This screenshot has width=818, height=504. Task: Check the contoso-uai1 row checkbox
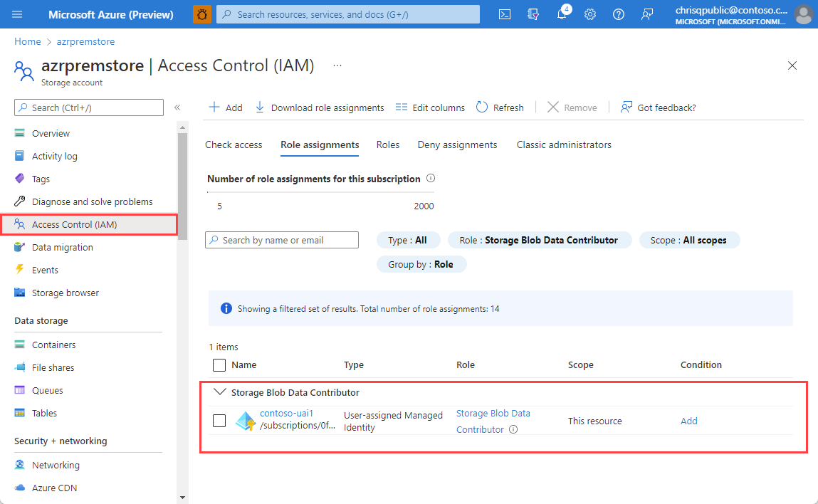[x=219, y=421]
